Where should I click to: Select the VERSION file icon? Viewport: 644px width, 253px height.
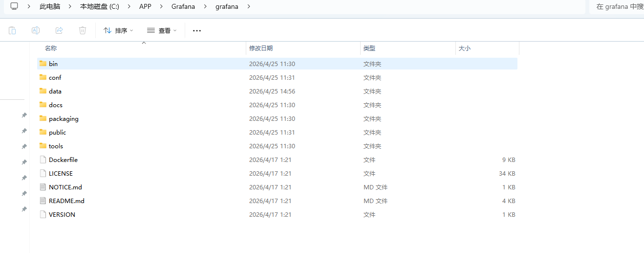pyautogui.click(x=43, y=214)
